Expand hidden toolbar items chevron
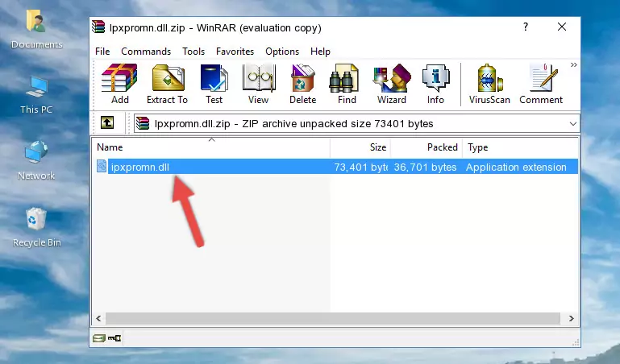 point(573,65)
